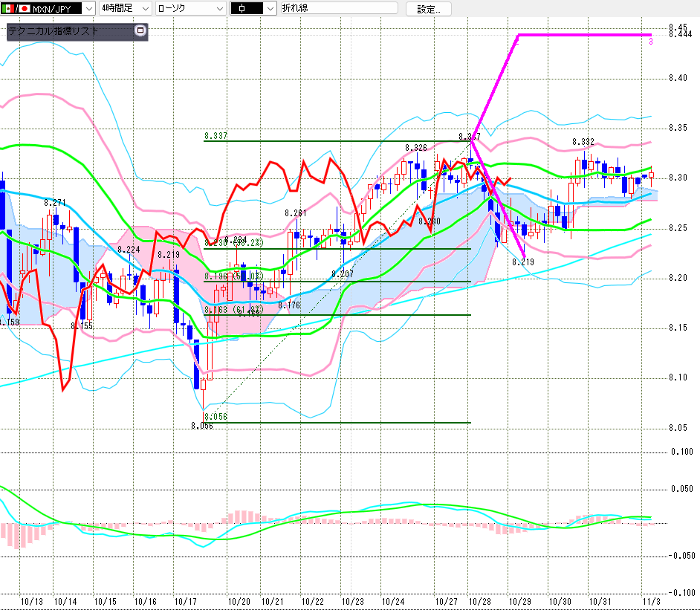700x610 pixels.
Task: Select the 8.337 Fibonacci level label
Action: (215, 136)
